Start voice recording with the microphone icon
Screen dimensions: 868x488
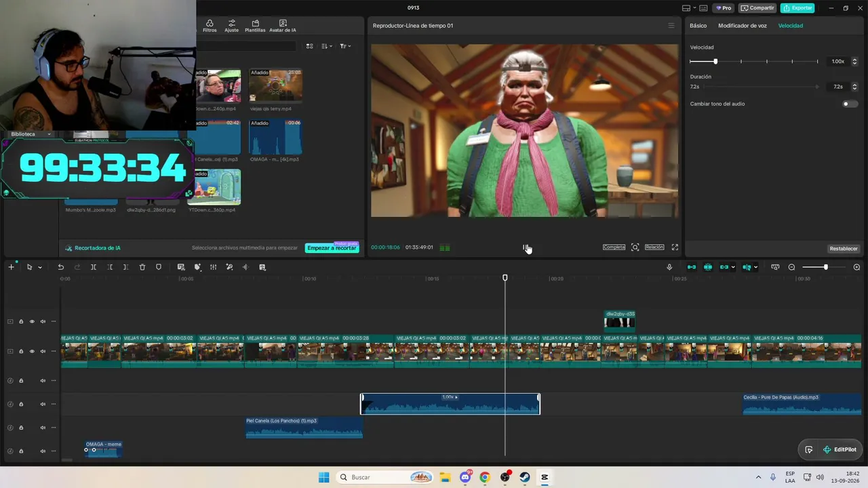pyautogui.click(x=669, y=267)
